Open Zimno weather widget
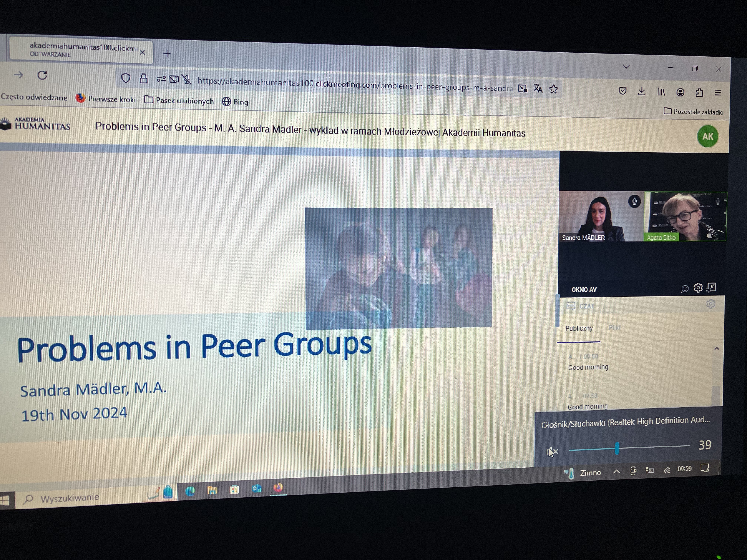The image size is (747, 560). tap(582, 473)
